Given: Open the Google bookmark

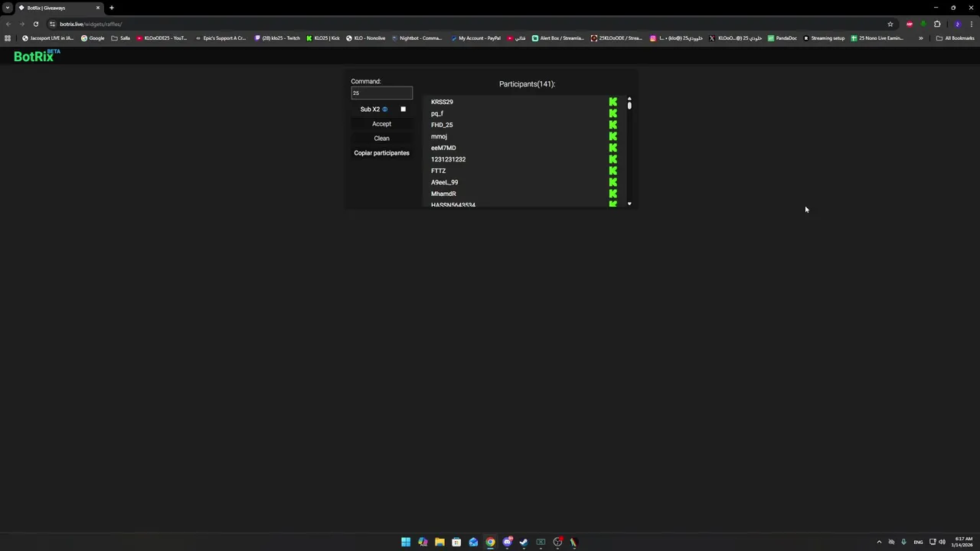Looking at the screenshot, I should (93, 38).
